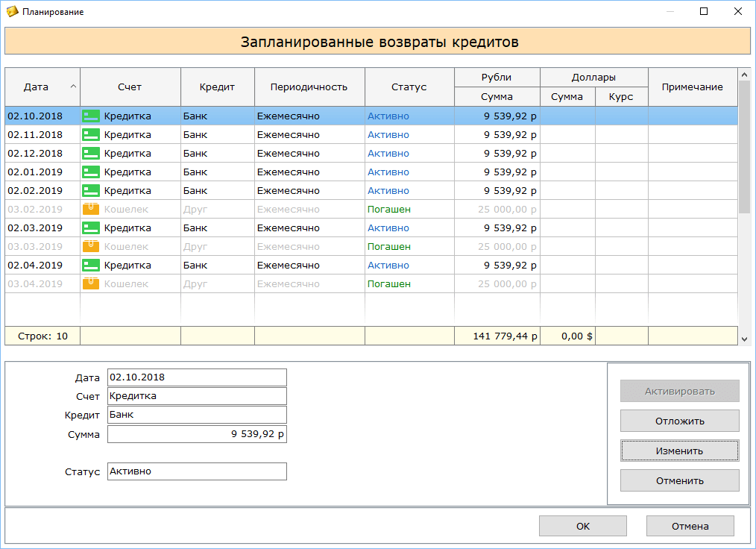This screenshot has height=549, width=756.
Task: Click the Изменить button
Action: tap(679, 451)
